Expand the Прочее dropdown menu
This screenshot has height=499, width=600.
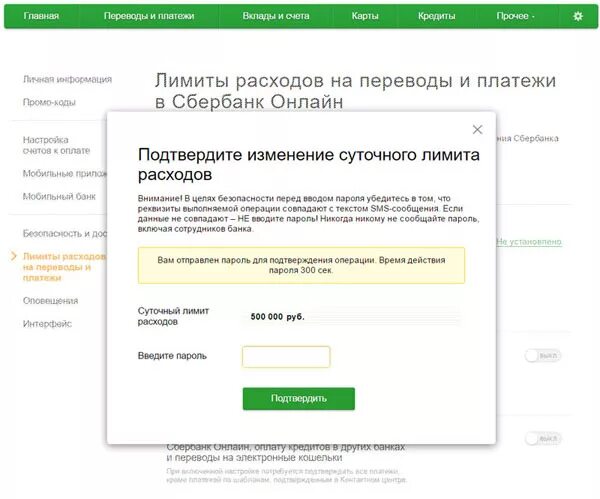tap(515, 16)
